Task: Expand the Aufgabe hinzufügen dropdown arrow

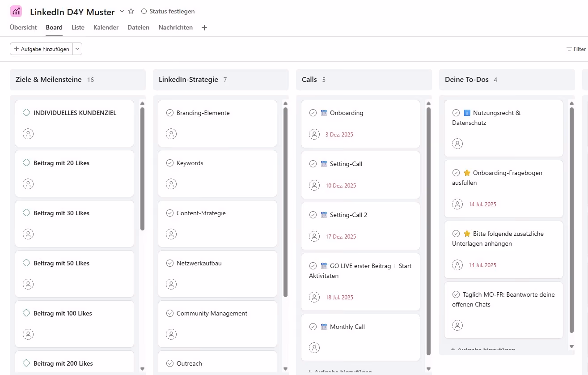Action: (77, 49)
